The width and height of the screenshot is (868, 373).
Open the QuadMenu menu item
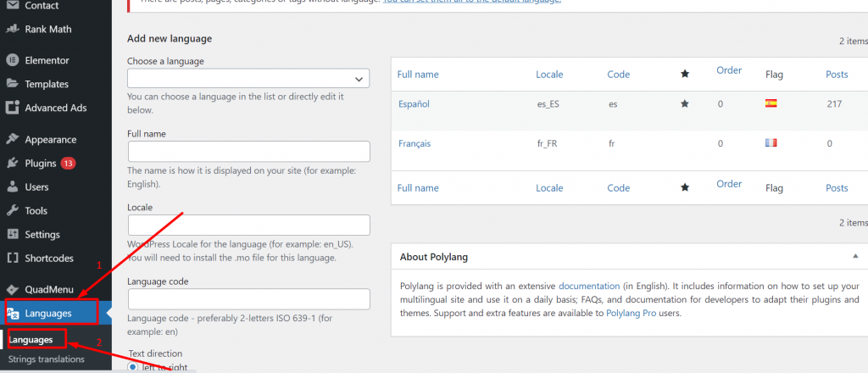[49, 289]
